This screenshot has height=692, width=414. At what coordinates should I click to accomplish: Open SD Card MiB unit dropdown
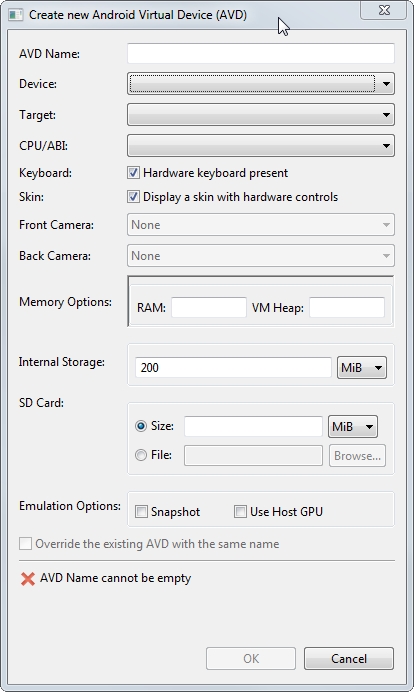pos(353,427)
